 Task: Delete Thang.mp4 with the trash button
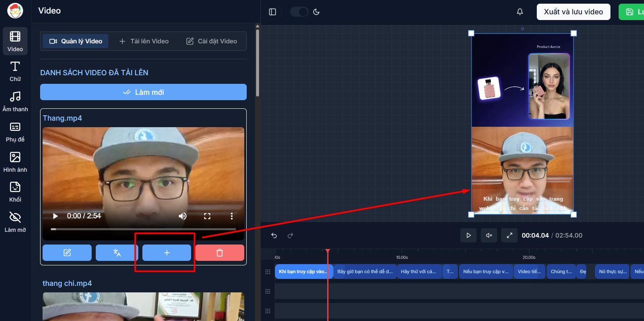pyautogui.click(x=220, y=253)
